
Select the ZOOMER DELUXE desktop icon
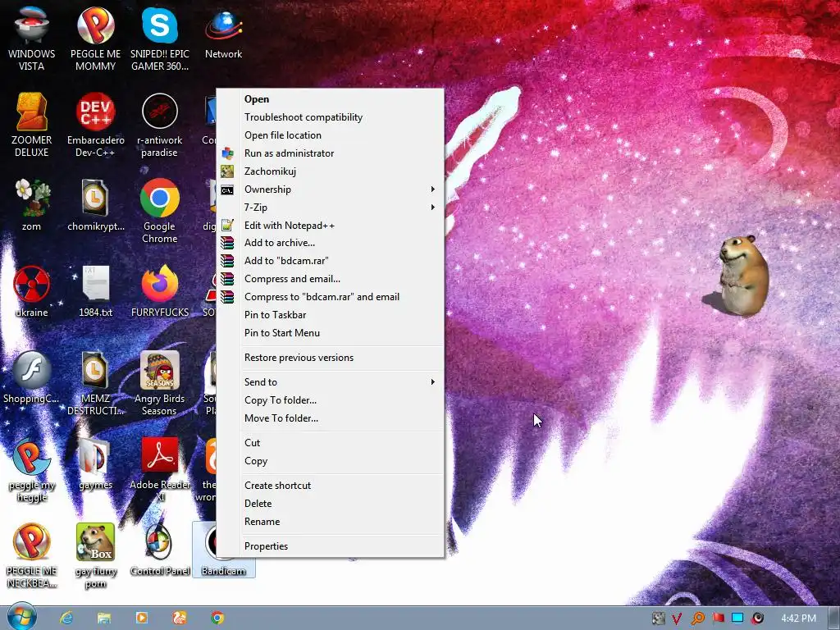[32, 125]
